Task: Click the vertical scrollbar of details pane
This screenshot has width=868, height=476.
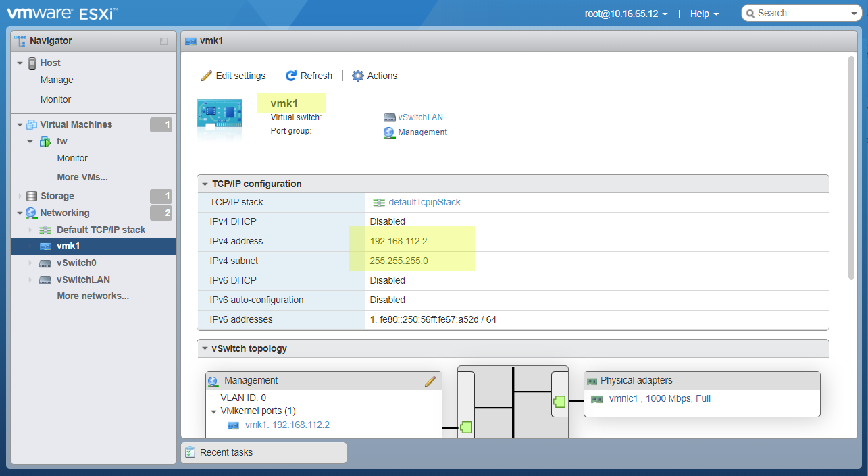Action: click(850, 167)
